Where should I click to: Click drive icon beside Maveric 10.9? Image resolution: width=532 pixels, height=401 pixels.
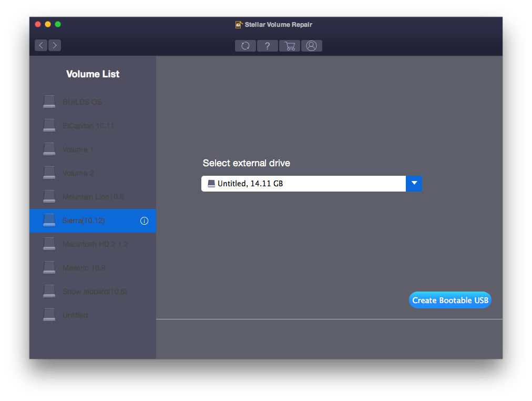49,267
